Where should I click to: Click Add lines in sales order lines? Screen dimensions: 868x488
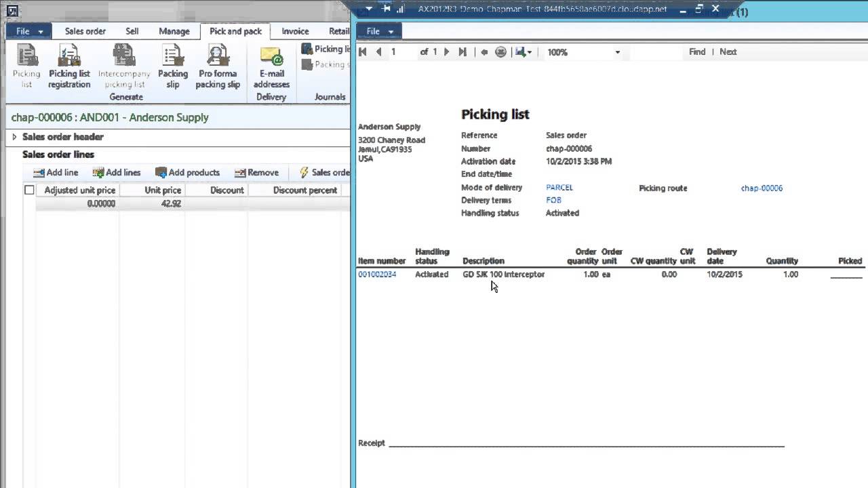(116, 172)
